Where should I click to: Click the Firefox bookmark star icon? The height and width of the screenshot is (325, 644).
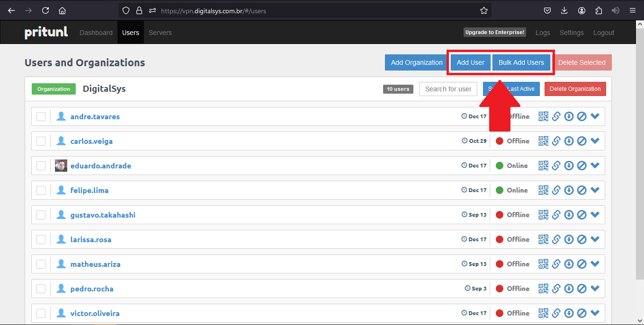click(x=483, y=10)
